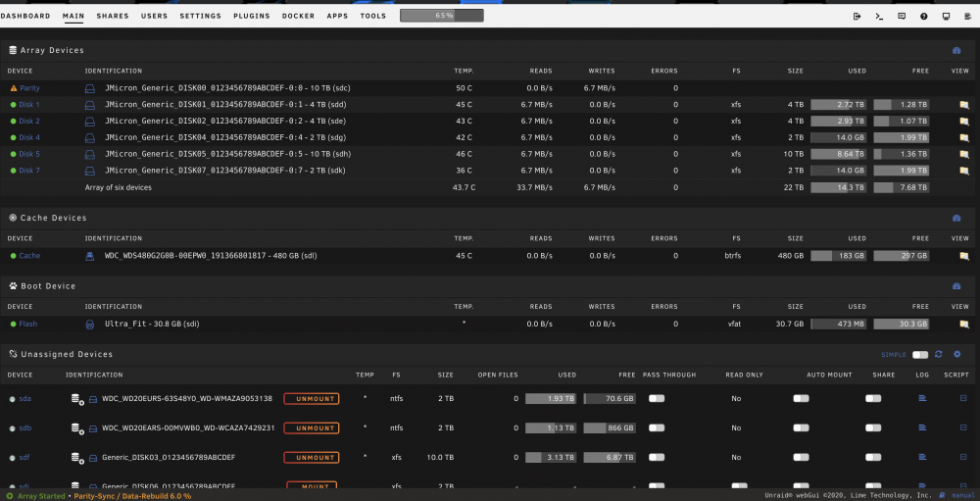Click the refresh icon in Unassigned Devices
The height and width of the screenshot is (501, 980).
pos(938,354)
